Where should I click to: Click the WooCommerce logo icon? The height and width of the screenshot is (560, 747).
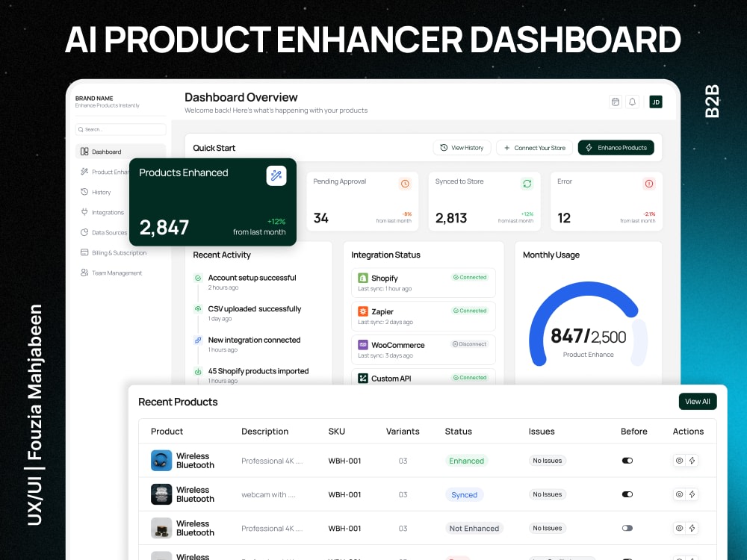point(363,344)
